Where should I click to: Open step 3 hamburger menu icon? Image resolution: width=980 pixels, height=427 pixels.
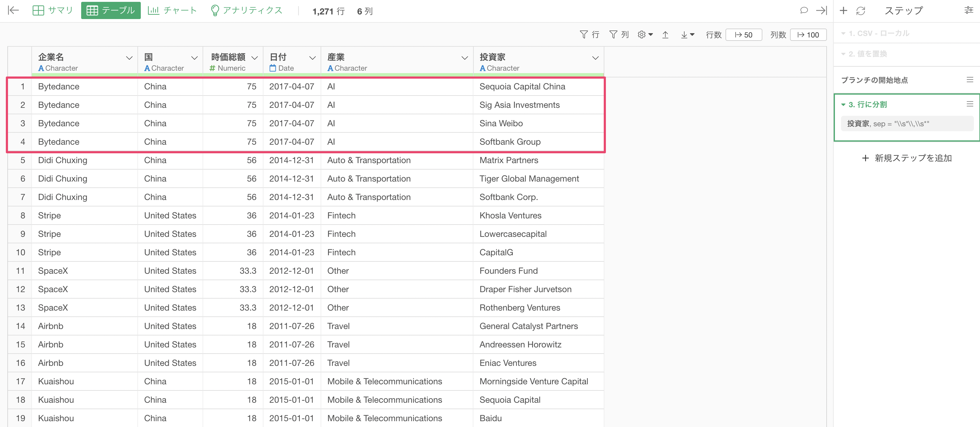click(970, 104)
